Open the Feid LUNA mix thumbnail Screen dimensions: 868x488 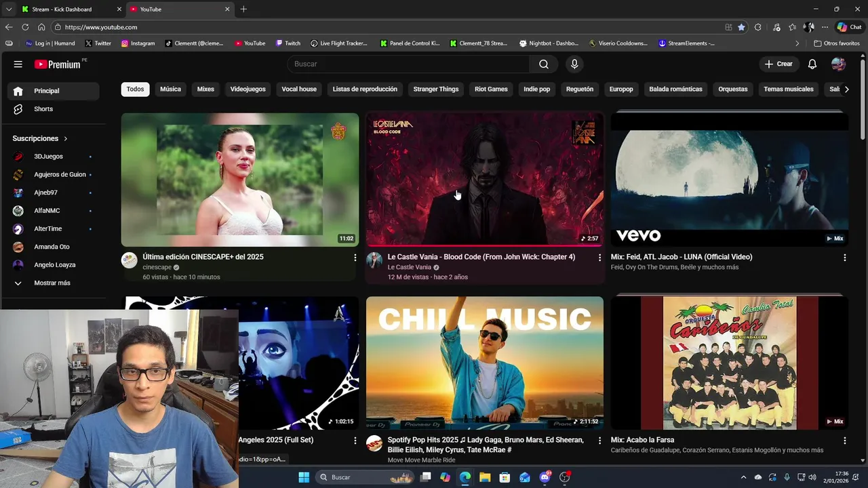pos(729,180)
